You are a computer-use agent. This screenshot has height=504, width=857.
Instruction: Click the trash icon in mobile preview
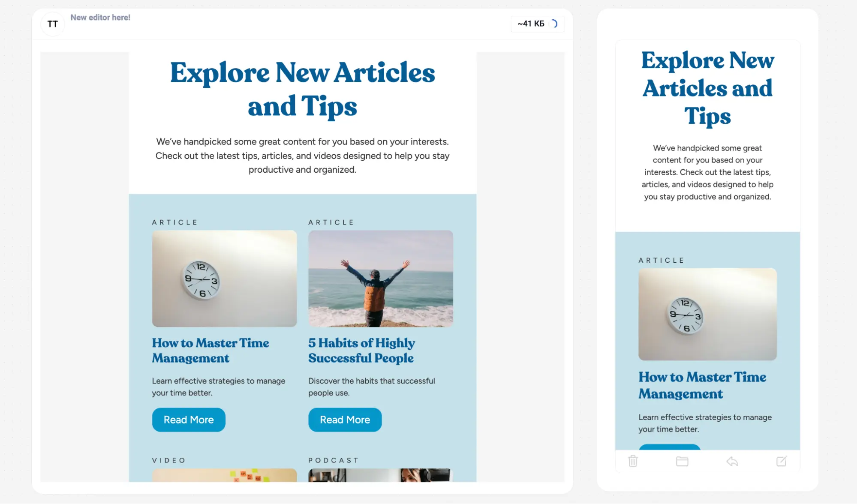coord(633,461)
